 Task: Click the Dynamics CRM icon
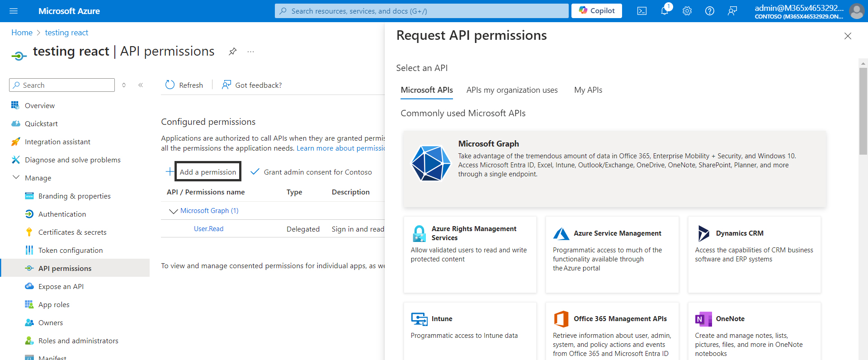point(703,233)
